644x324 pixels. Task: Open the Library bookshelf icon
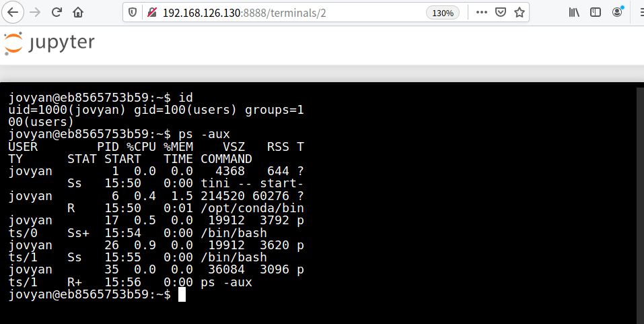(574, 12)
